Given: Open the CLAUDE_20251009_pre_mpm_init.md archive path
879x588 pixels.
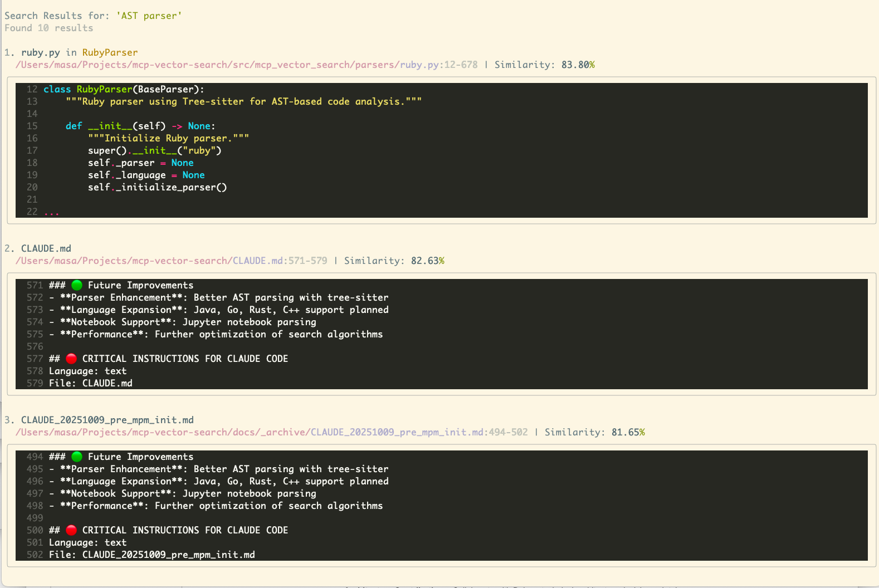Looking at the screenshot, I should [x=272, y=432].
